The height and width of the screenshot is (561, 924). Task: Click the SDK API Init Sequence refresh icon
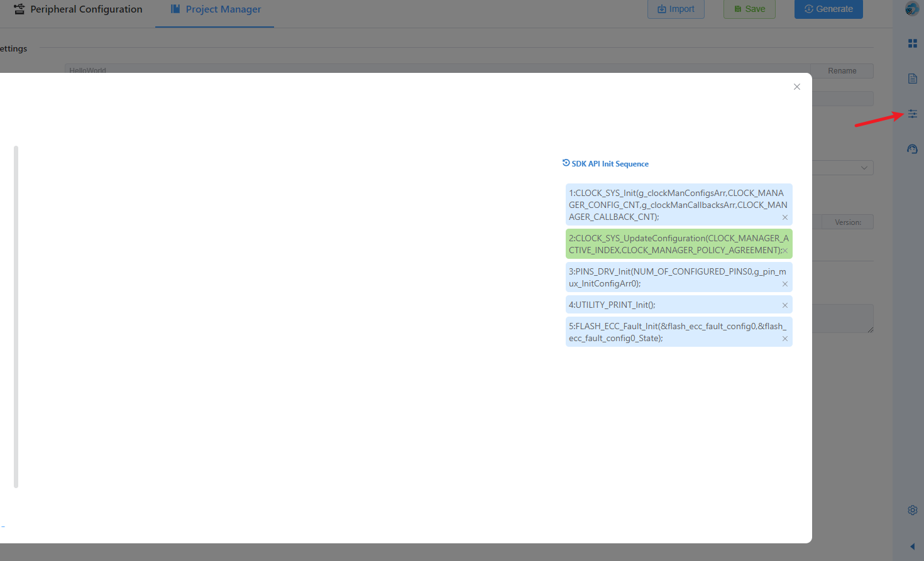[566, 163]
